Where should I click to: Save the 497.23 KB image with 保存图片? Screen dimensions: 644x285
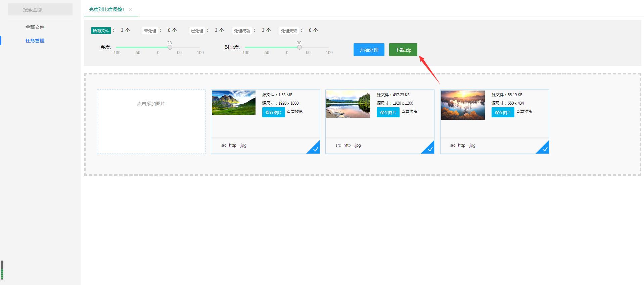[x=388, y=112]
